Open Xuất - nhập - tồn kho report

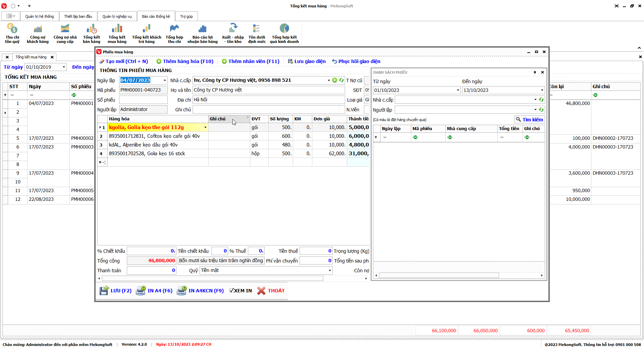click(x=233, y=33)
